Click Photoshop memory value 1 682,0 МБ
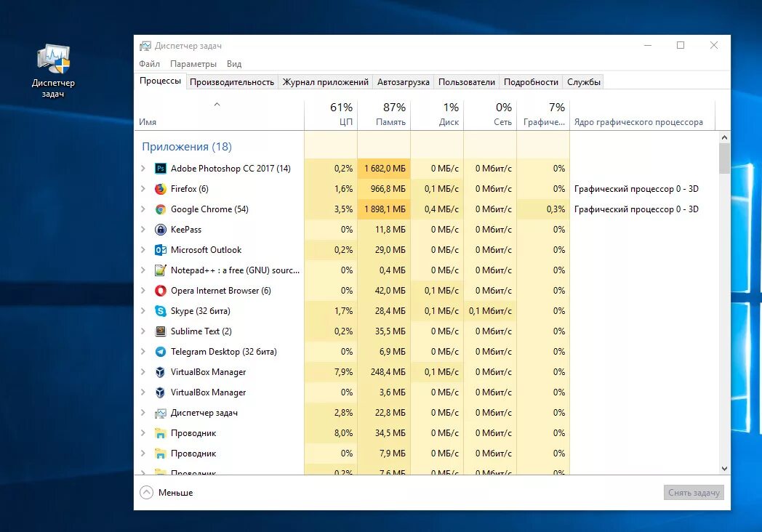Viewport: 762px width, 532px height. pyautogui.click(x=385, y=169)
